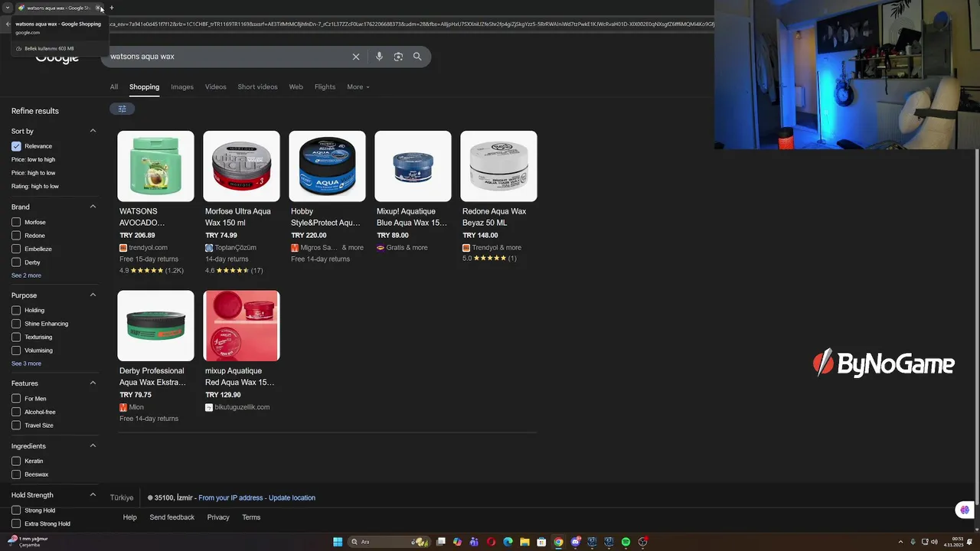Viewport: 980px width, 551px height.
Task: Clear the search box with the X icon
Action: point(356,57)
